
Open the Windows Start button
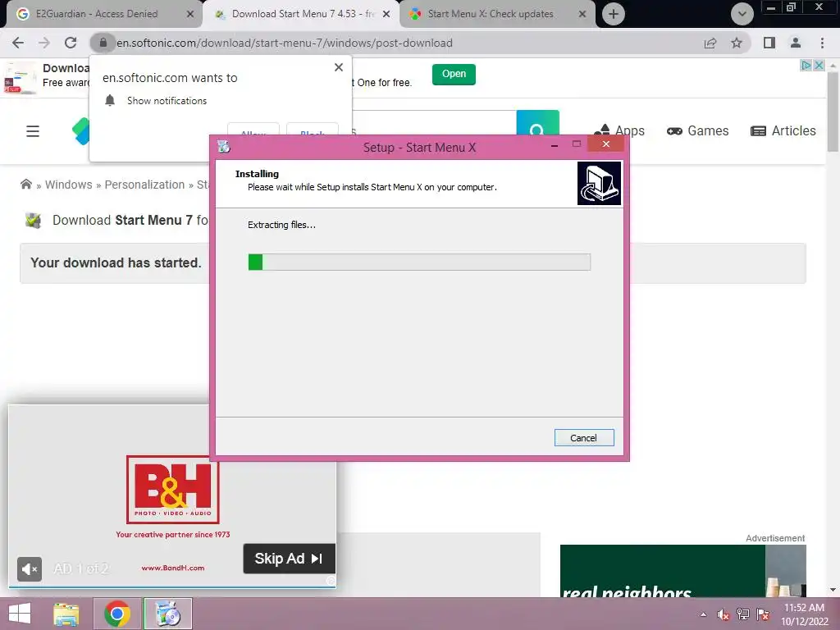point(20,614)
